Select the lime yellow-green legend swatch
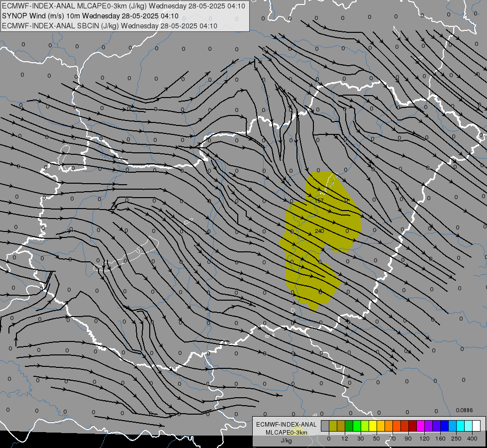 point(365,426)
